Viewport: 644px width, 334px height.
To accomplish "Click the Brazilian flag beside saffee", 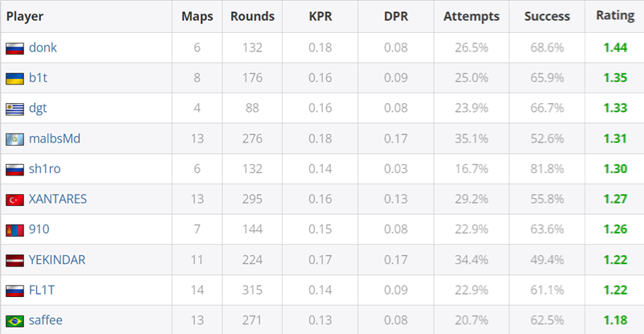I will tap(14, 321).
